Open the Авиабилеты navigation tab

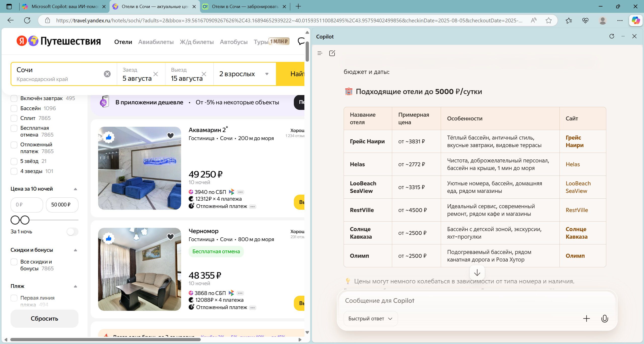click(x=156, y=42)
